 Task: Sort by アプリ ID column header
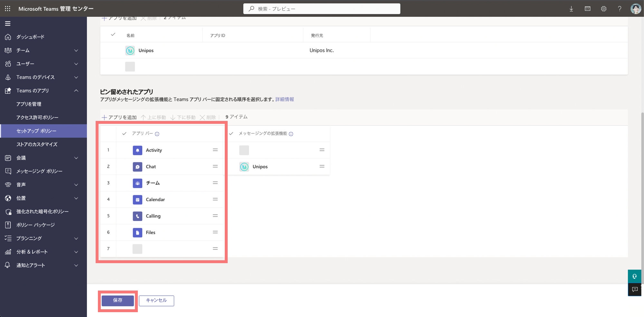[x=218, y=35]
